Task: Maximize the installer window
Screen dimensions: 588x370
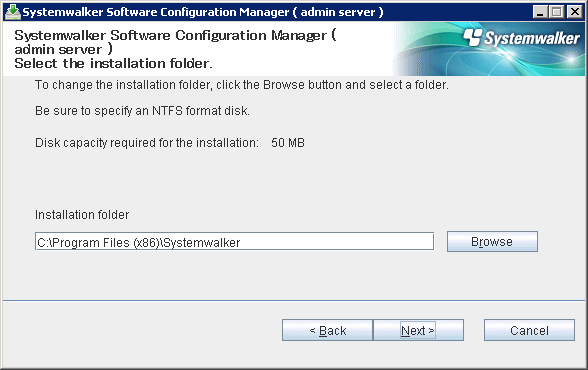Action: coord(557,12)
